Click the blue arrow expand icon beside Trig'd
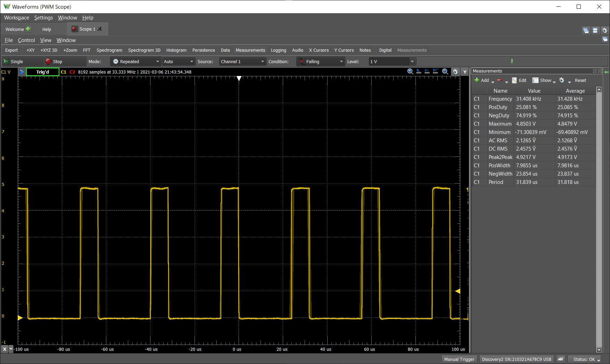The height and width of the screenshot is (364, 610). click(x=22, y=72)
